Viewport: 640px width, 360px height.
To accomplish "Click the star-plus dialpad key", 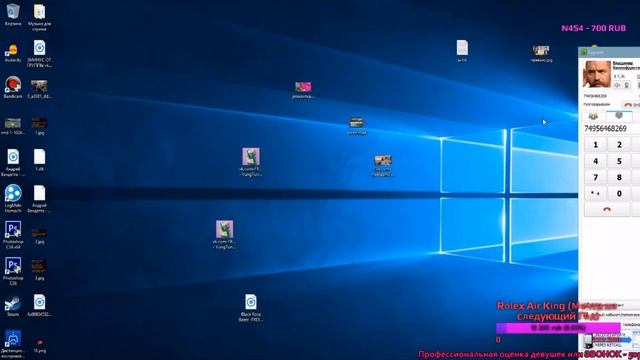I will pyautogui.click(x=595, y=193).
